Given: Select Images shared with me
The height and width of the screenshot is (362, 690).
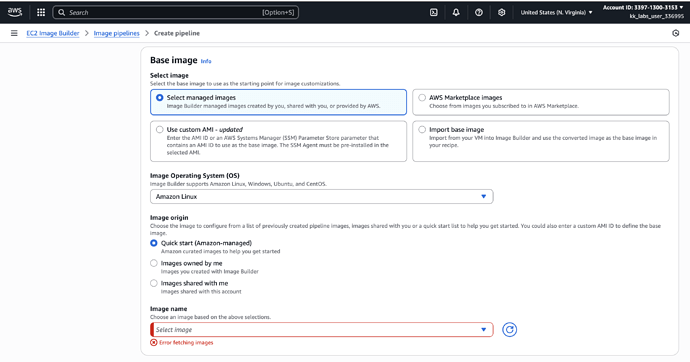Looking at the screenshot, I should pyautogui.click(x=154, y=283).
